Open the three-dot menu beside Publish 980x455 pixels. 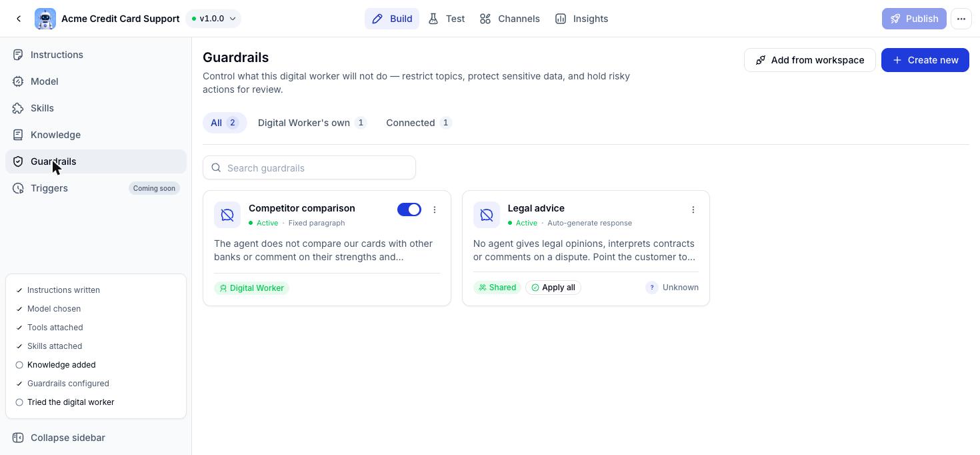[961, 19]
